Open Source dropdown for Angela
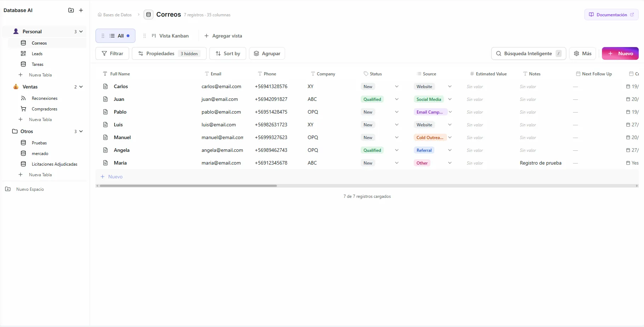This screenshot has width=644, height=327. click(450, 150)
